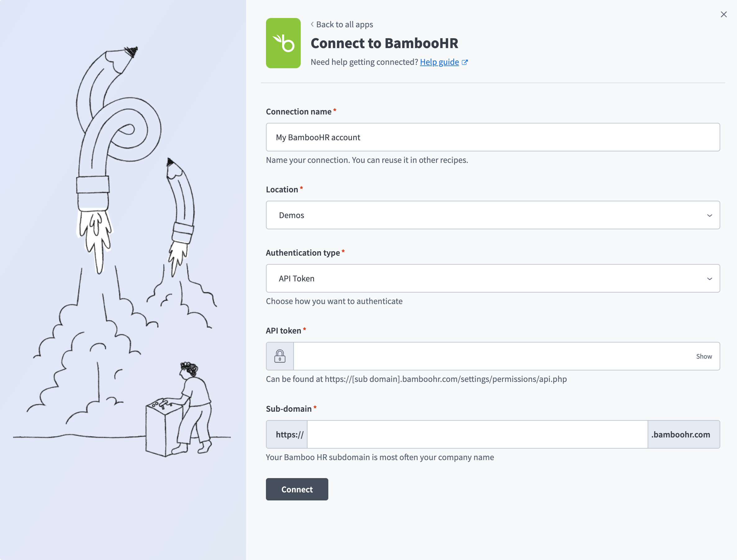
Task: Click the Connection name input field
Action: coord(493,137)
